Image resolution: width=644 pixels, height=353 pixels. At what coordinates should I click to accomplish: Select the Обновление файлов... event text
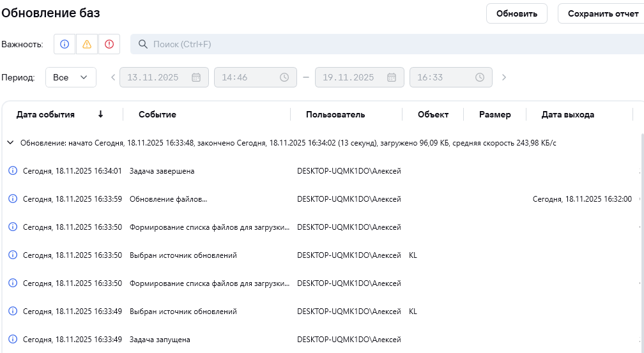click(169, 199)
